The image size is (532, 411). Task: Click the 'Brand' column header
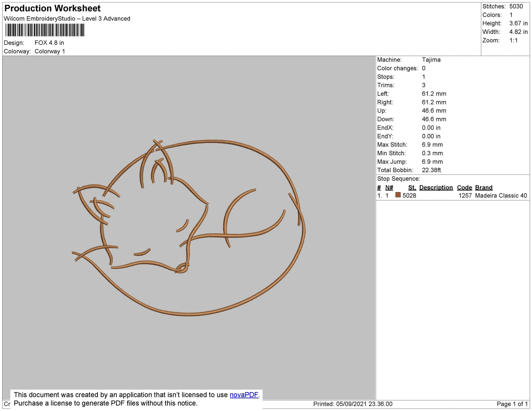(x=483, y=188)
